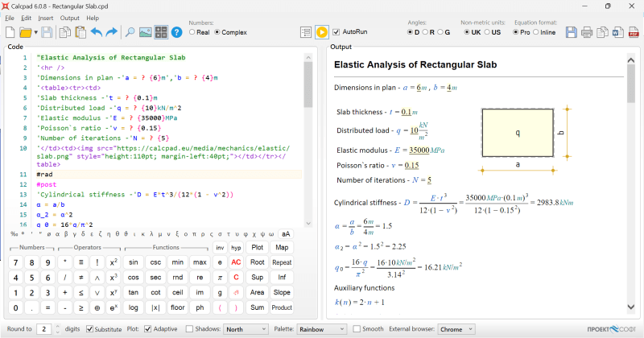Viewport: 644px width, 338px height.
Task: Click the code editor vertical scrollbar thumb
Action: [x=308, y=84]
